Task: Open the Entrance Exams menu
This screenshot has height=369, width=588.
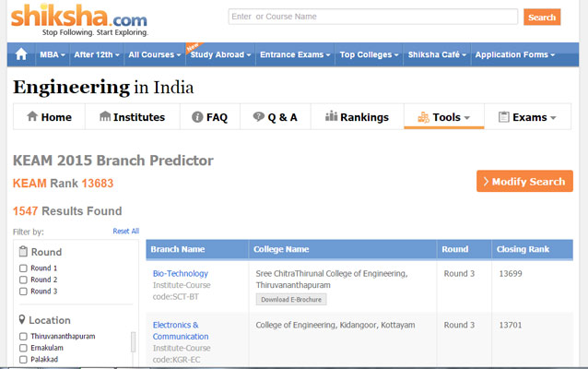Action: click(x=294, y=54)
